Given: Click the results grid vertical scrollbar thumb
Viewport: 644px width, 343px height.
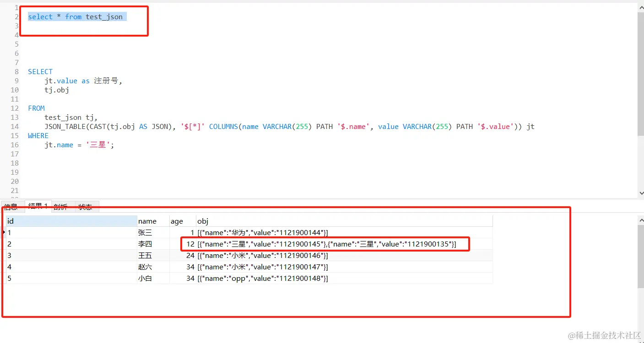Looking at the screenshot, I should pos(640,256).
